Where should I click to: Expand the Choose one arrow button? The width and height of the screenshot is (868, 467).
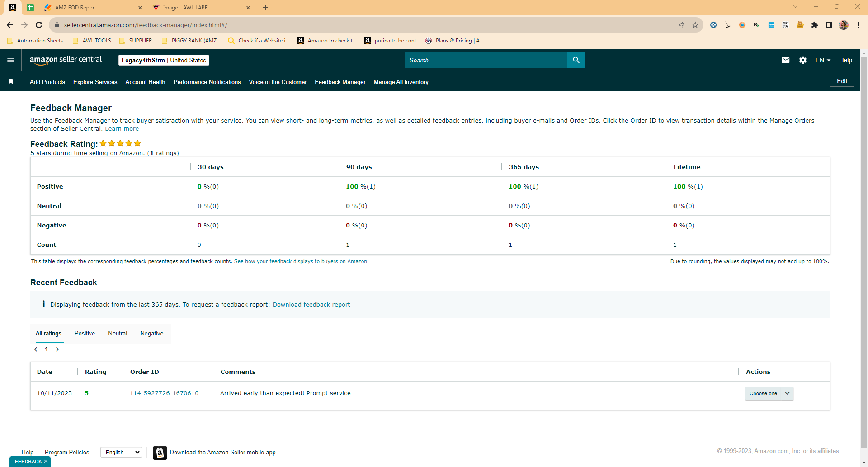(x=788, y=393)
